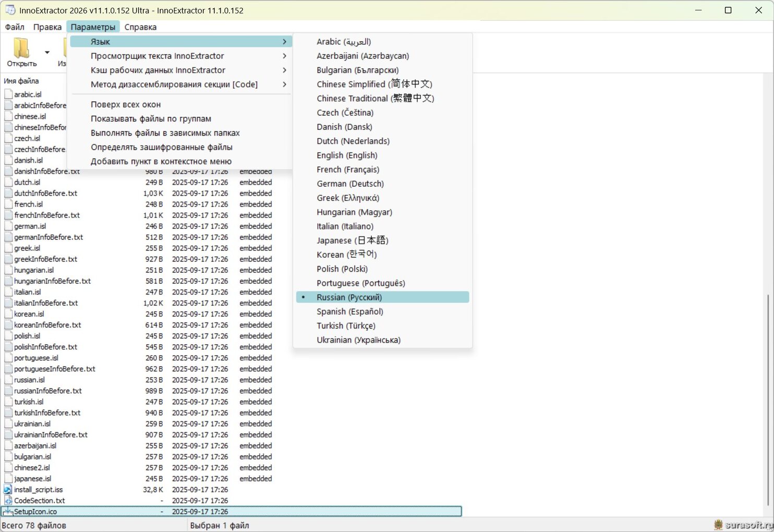774x532 pixels.
Task: Click the Имя файла column header
Action: coord(21,81)
